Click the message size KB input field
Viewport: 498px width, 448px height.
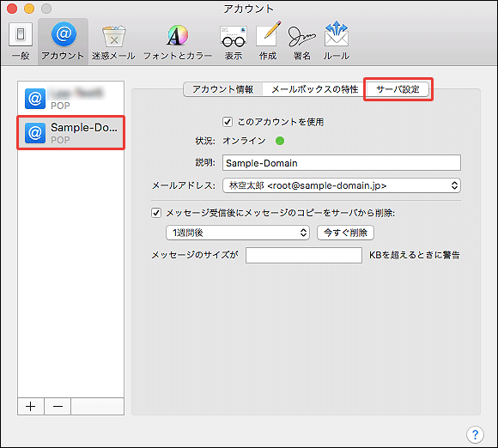click(304, 255)
